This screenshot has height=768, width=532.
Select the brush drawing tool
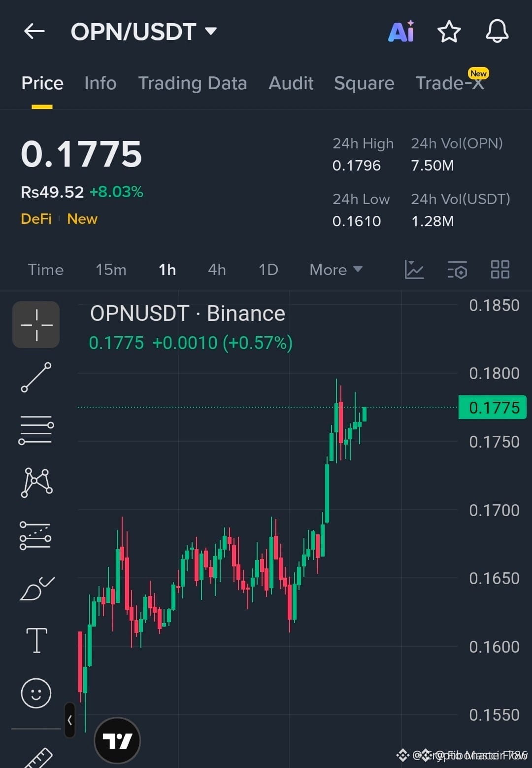37,588
